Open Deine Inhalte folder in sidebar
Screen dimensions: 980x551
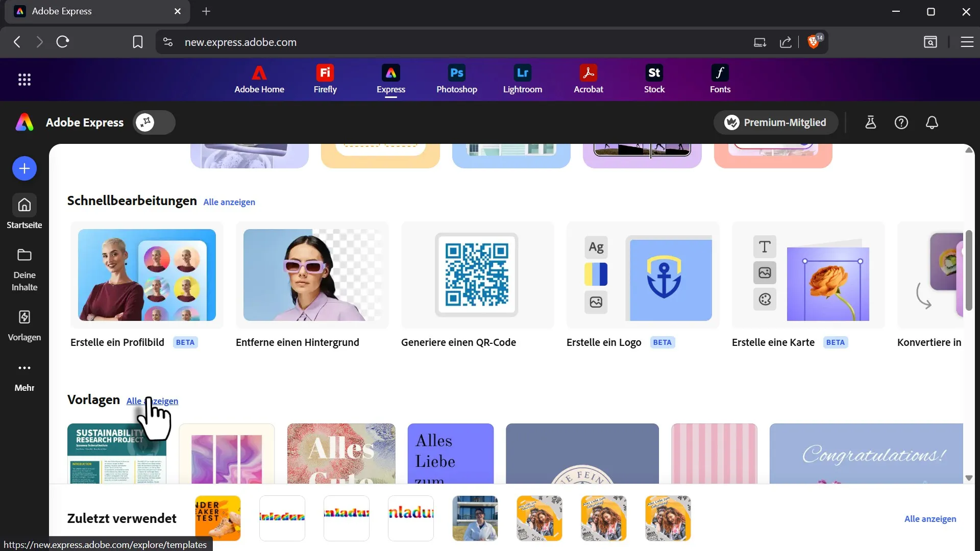(x=24, y=269)
